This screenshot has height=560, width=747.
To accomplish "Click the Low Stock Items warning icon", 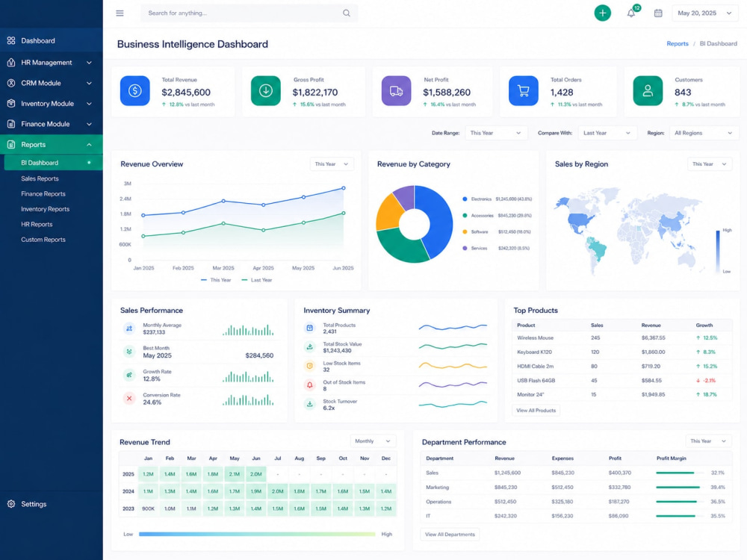I will click(x=310, y=366).
